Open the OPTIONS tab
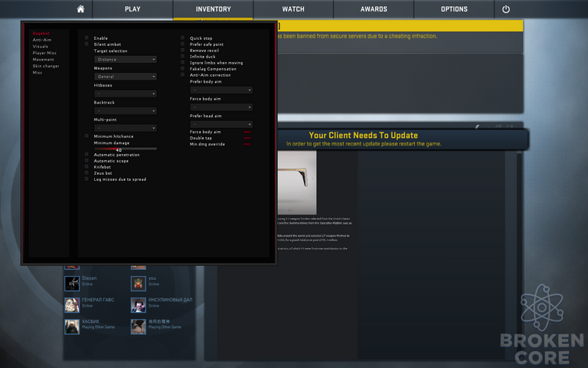The width and height of the screenshot is (588, 368). pyautogui.click(x=454, y=9)
